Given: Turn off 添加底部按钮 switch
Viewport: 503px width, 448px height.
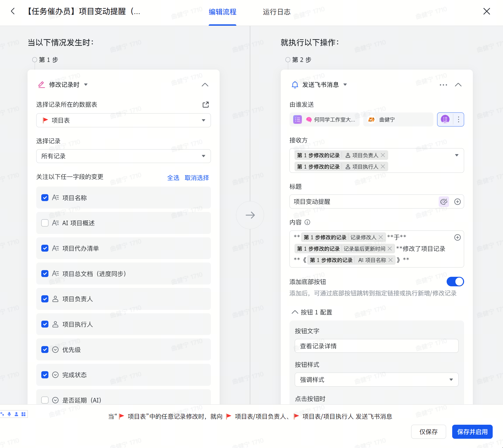Looking at the screenshot, I should click(x=455, y=282).
